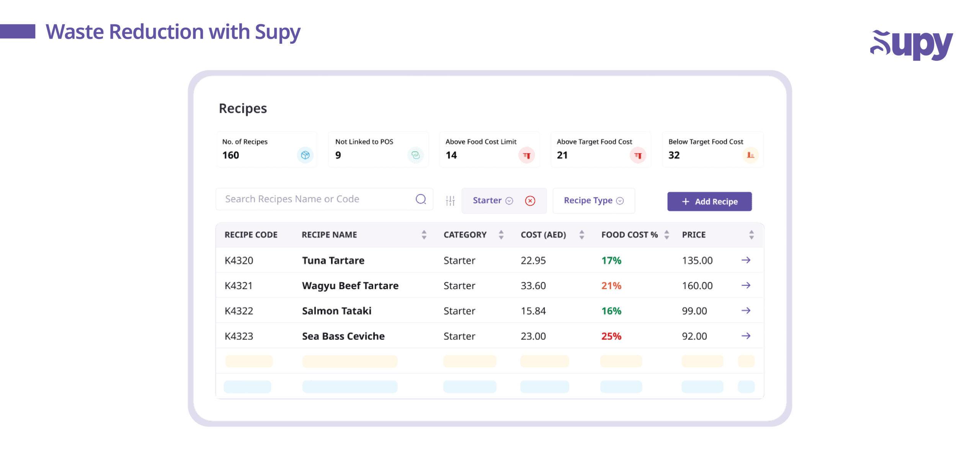The height and width of the screenshot is (458, 980).
Task: Click the price 160.00
Action: pos(697,286)
